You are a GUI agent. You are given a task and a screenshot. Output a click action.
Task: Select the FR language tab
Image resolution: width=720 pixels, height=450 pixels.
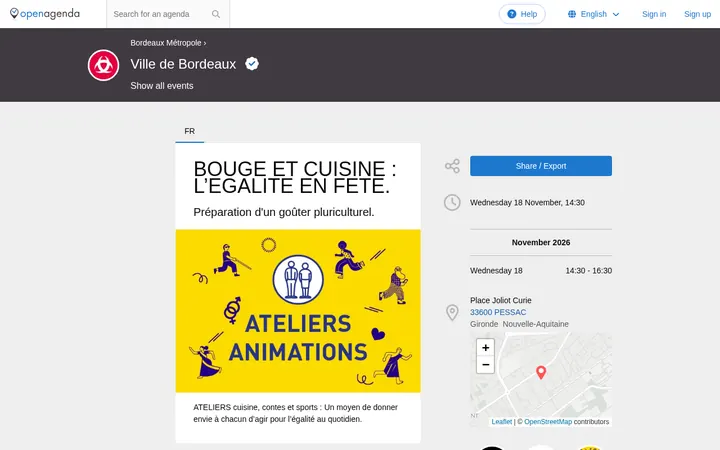[190, 131]
